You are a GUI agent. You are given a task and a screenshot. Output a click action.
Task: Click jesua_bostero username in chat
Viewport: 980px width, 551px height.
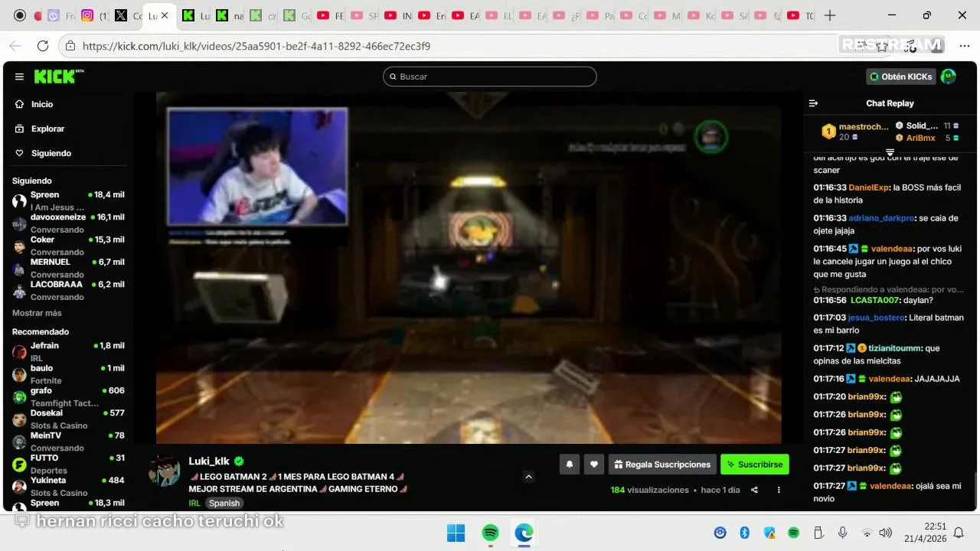[877, 318]
